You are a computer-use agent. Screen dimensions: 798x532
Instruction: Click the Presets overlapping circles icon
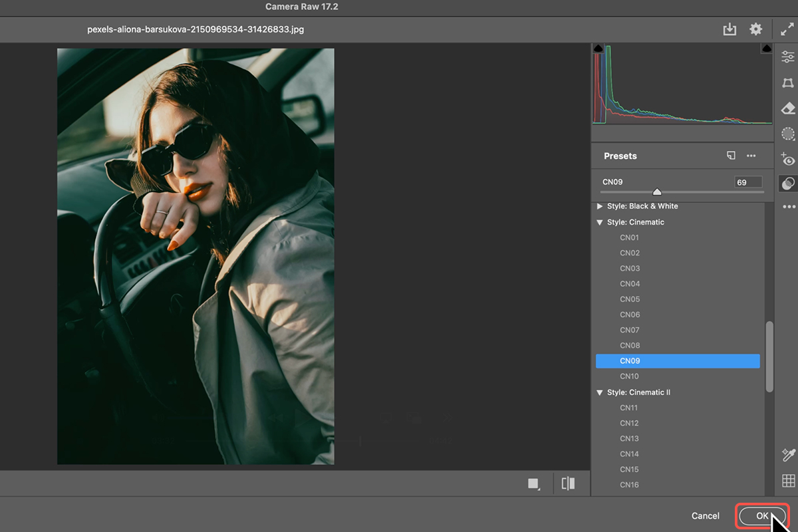click(x=788, y=183)
